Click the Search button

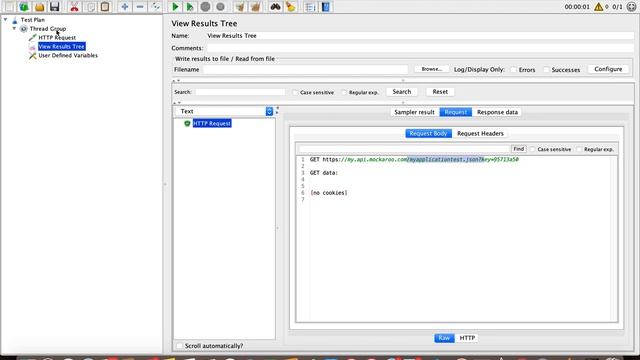tap(402, 92)
